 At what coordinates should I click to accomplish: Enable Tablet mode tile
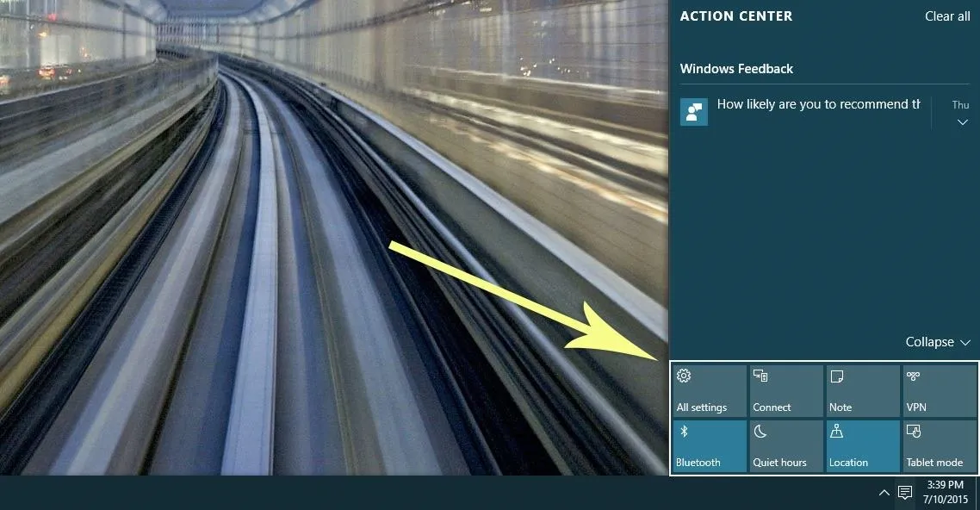tap(940, 445)
